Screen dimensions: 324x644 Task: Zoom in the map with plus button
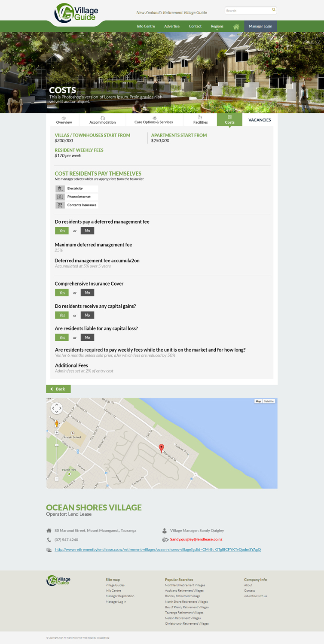click(x=57, y=432)
